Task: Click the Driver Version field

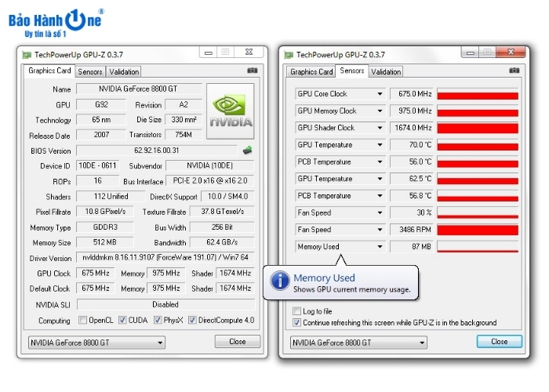Action: tap(165, 258)
